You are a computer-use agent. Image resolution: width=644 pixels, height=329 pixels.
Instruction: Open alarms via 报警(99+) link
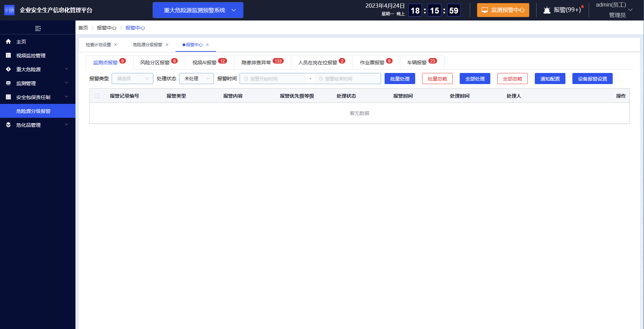coord(567,10)
